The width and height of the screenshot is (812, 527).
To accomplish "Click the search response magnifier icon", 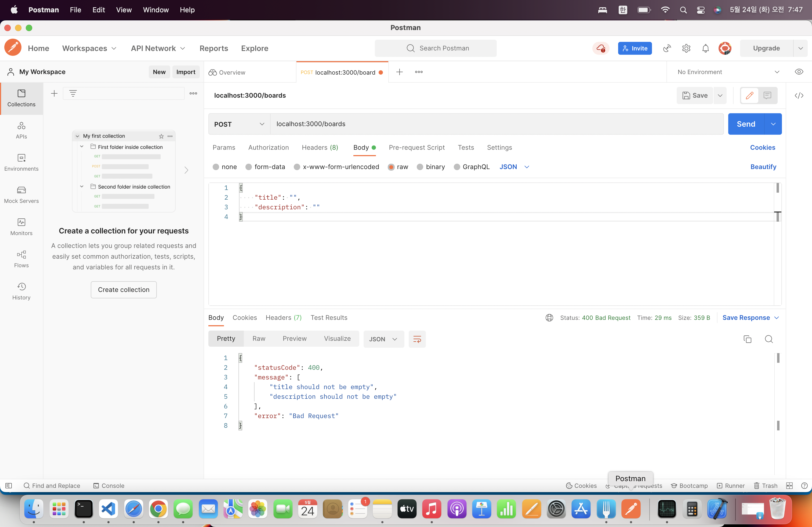I will click(769, 339).
